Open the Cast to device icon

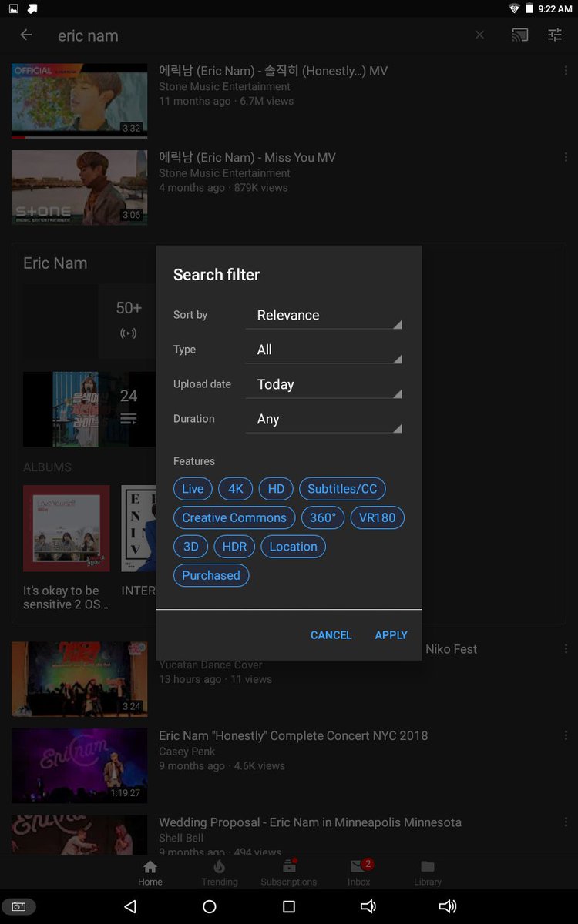click(520, 35)
